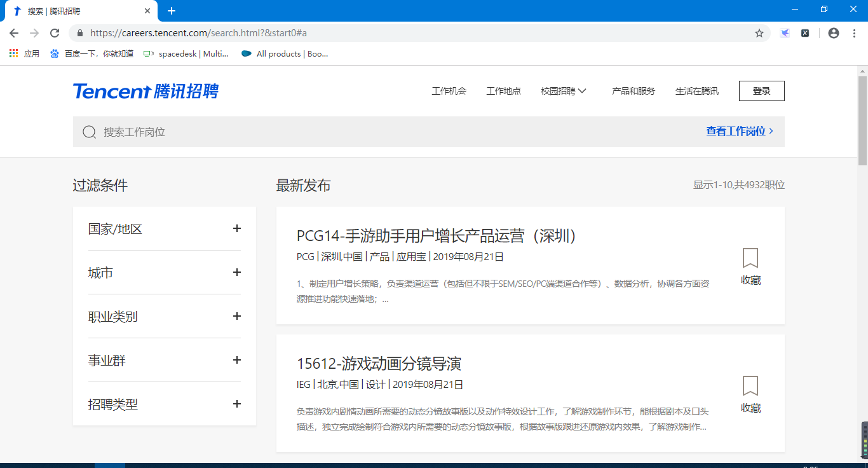Go back to the previous page
The image size is (868, 468).
14,33
